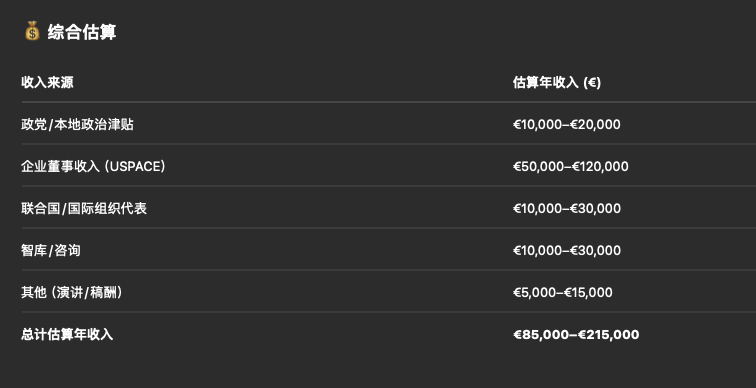The width and height of the screenshot is (756, 388).
Task: Click the 演讲/稿酬 text in parentheses
Action: (x=87, y=292)
